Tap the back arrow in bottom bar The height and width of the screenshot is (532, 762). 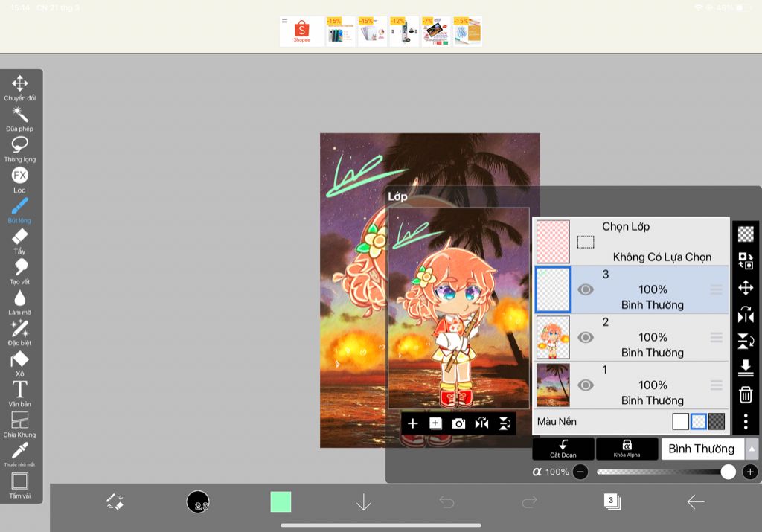click(696, 502)
